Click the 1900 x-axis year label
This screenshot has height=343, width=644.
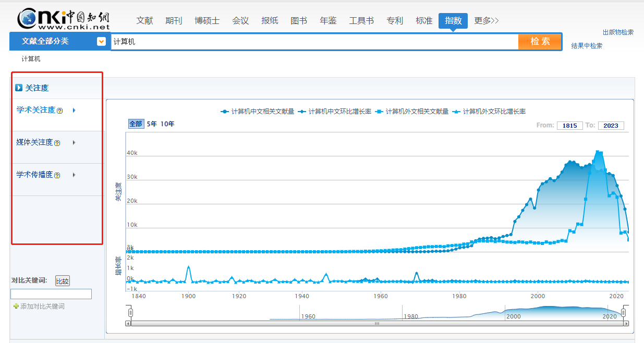(188, 296)
